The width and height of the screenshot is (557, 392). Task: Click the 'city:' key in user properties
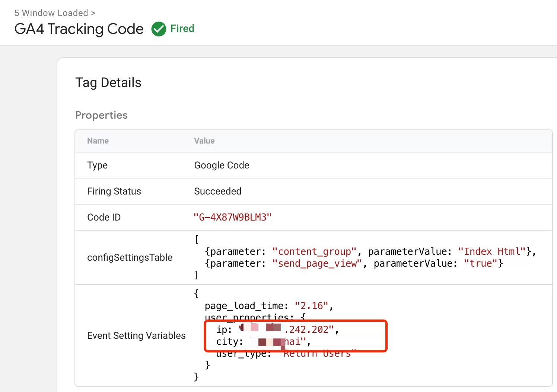point(230,341)
